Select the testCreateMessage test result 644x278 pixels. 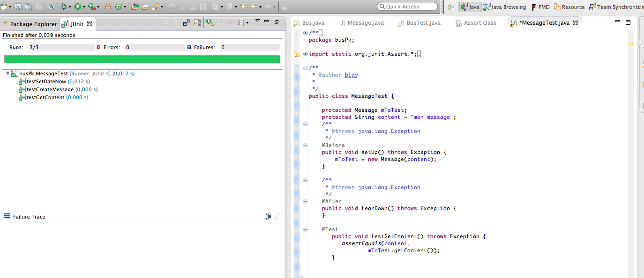tap(50, 89)
